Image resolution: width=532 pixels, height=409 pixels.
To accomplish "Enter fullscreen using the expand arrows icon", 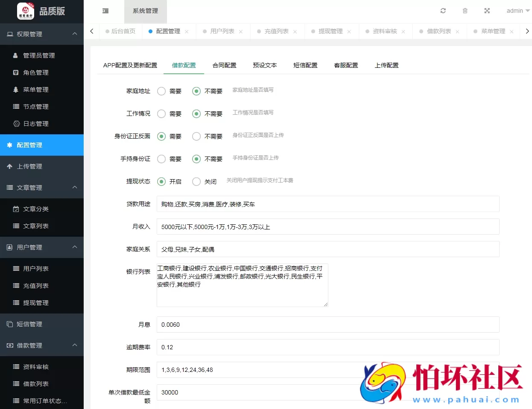I will point(487,11).
